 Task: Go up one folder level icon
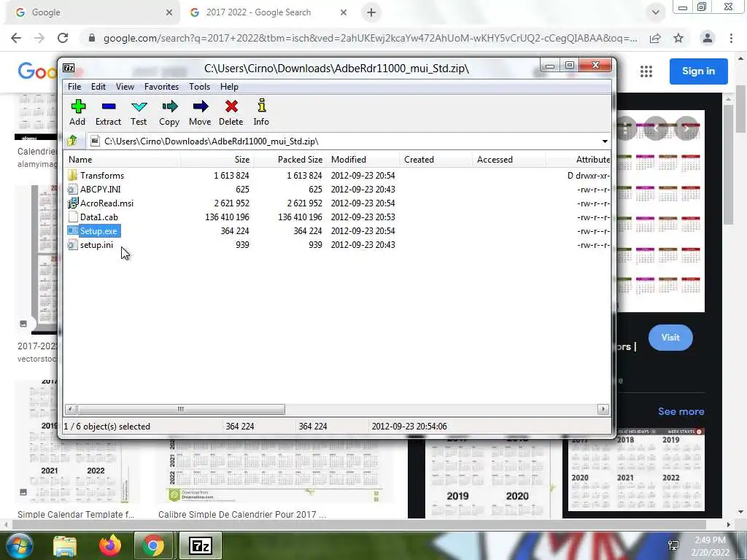[72, 141]
